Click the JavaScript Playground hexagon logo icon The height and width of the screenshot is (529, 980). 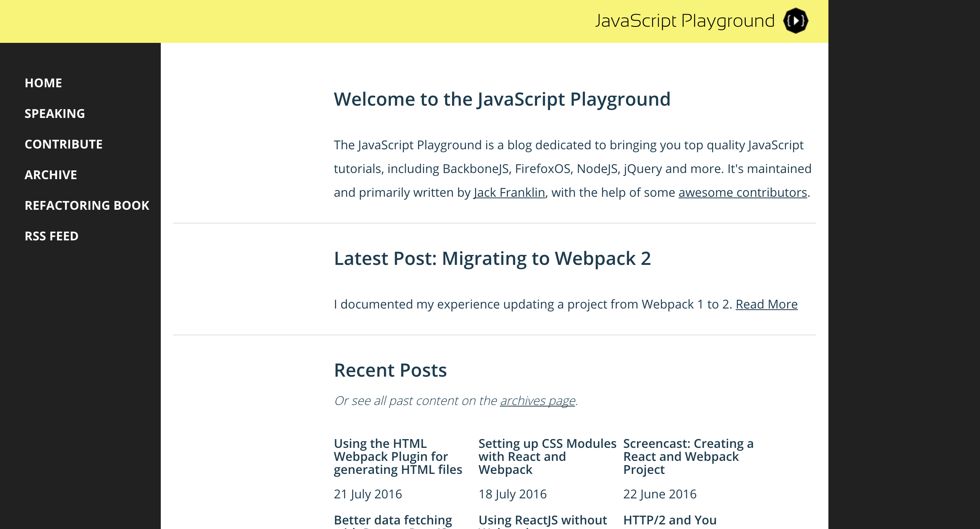[795, 21]
